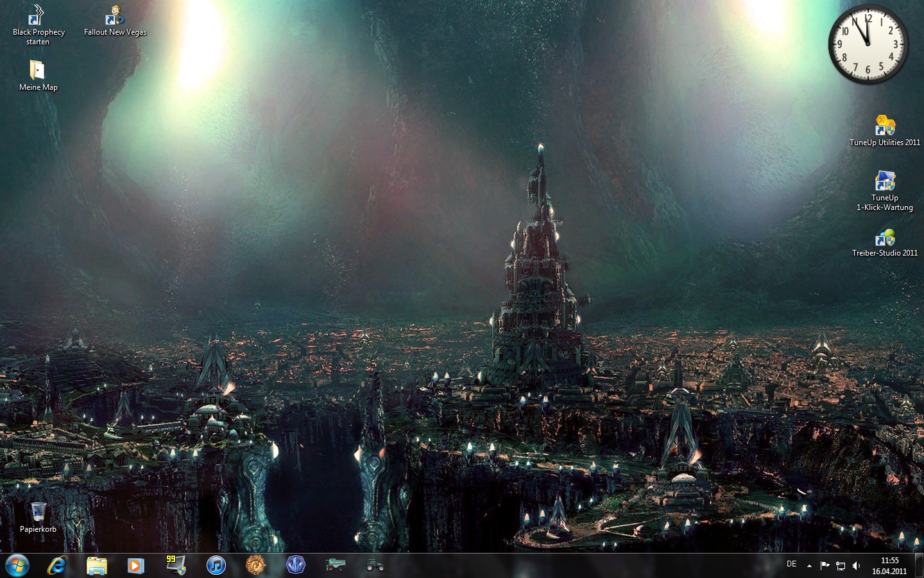Select the Meine Map folder

(x=37, y=71)
